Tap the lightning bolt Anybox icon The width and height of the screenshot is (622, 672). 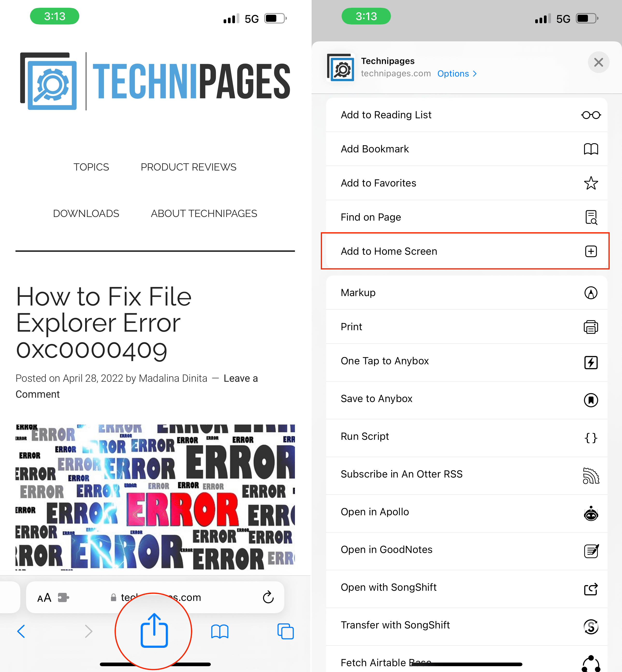point(591,362)
